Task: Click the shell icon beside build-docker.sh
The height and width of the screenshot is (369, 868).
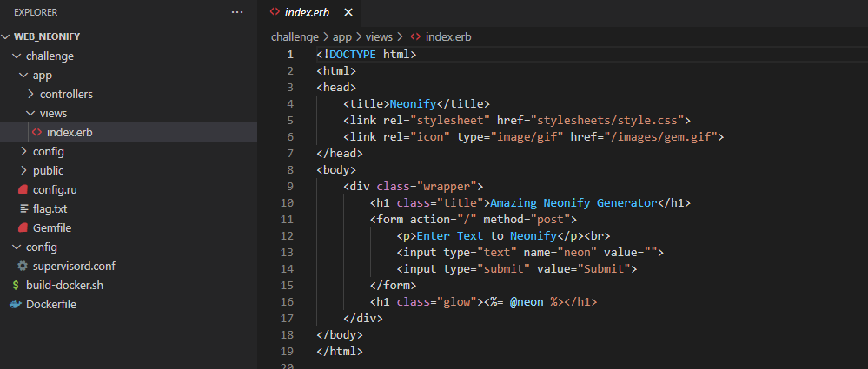Action: click(x=16, y=285)
